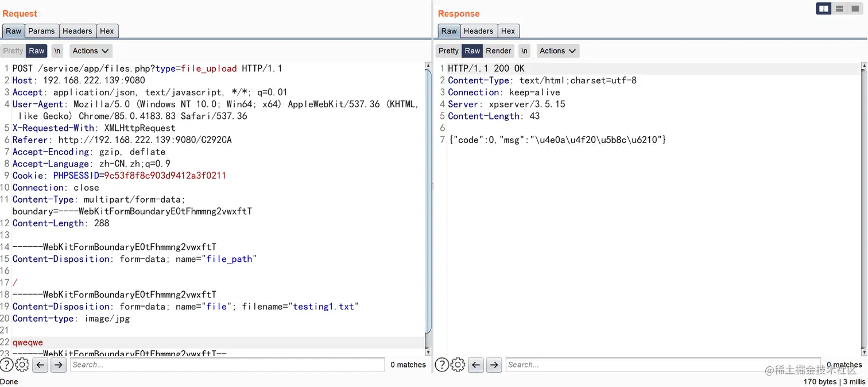The width and height of the screenshot is (868, 387).
Task: Click the Connection: keep-alive response header
Action: [x=504, y=92]
